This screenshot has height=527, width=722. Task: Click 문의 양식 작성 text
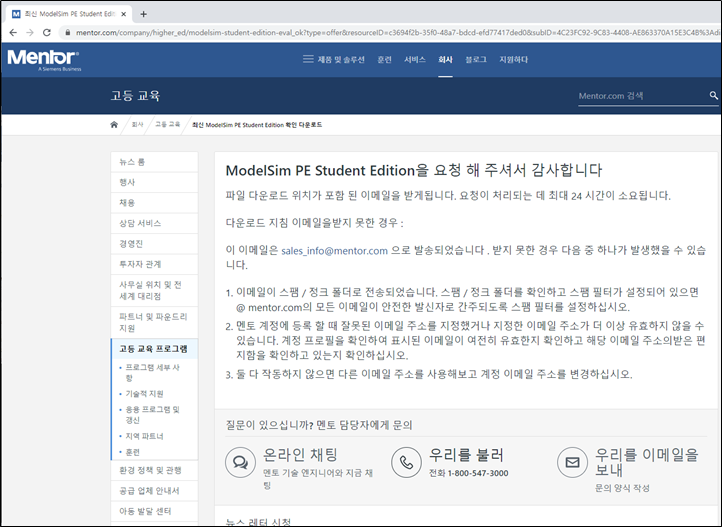[622, 488]
